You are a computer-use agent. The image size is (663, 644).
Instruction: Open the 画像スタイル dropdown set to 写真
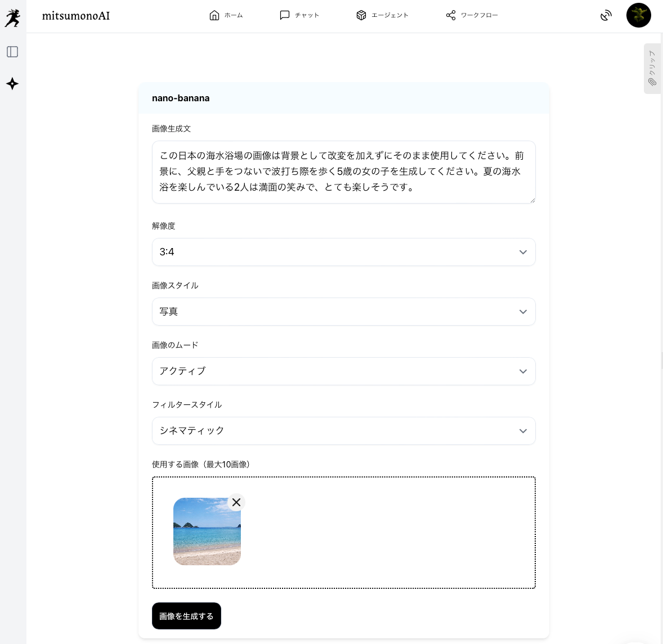pos(343,312)
